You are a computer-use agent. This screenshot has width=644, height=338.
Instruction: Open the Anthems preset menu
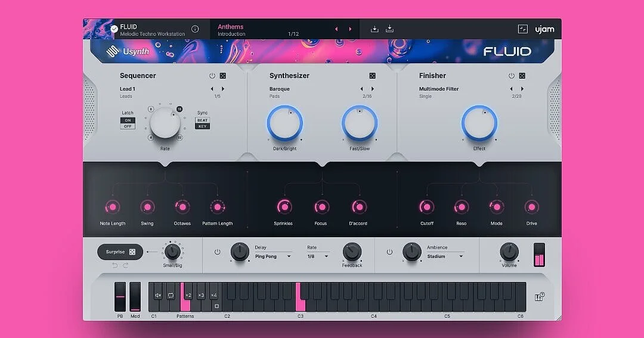pos(230,27)
